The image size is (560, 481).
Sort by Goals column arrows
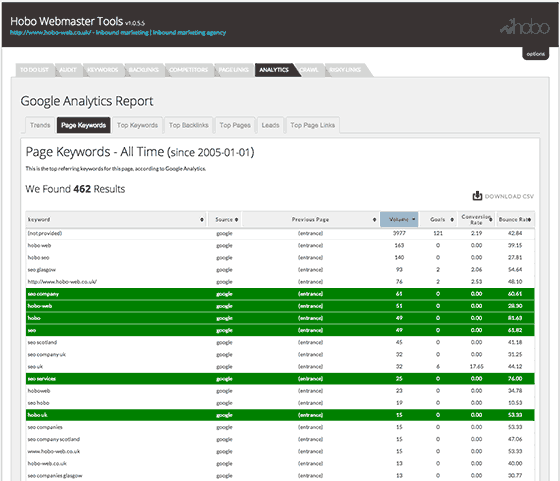(x=452, y=220)
